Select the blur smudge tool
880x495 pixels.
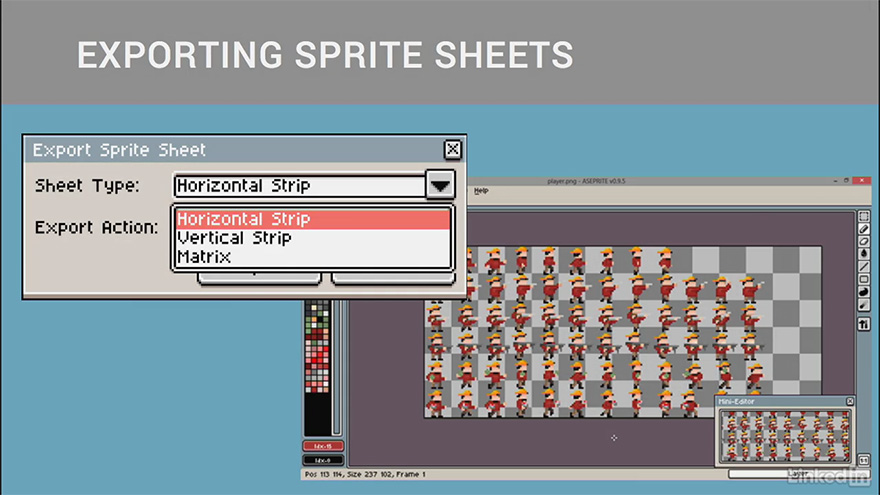click(x=864, y=305)
